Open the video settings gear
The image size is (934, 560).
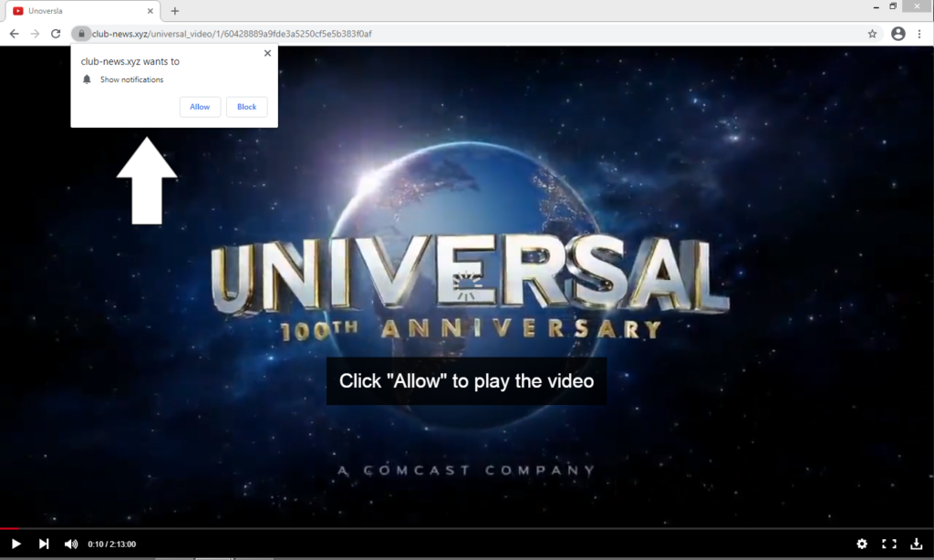click(x=862, y=544)
